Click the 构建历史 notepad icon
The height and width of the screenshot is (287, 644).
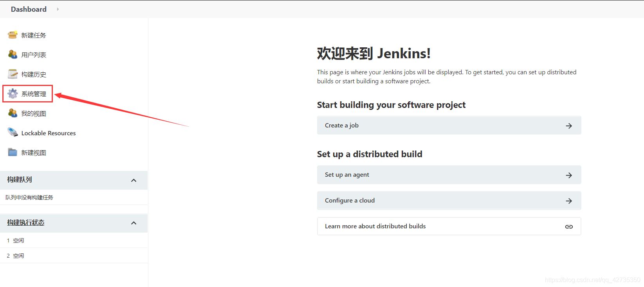pos(13,74)
